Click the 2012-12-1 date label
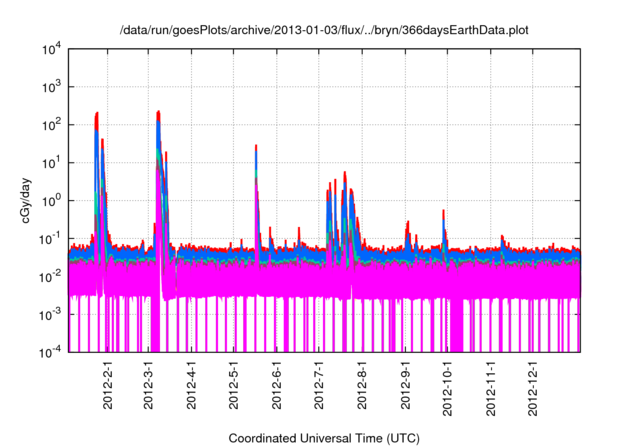 coord(533,388)
